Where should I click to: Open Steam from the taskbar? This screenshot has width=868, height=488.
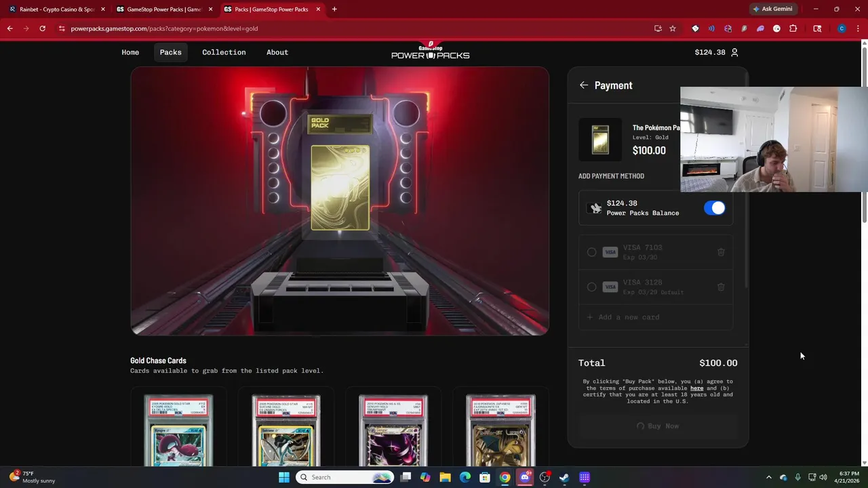coord(564,477)
